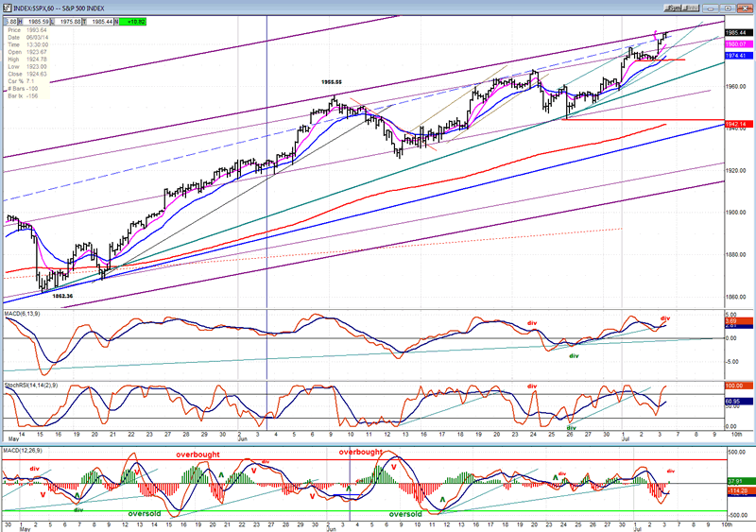
Task: Click the green net change value +10.82
Action: point(132,22)
